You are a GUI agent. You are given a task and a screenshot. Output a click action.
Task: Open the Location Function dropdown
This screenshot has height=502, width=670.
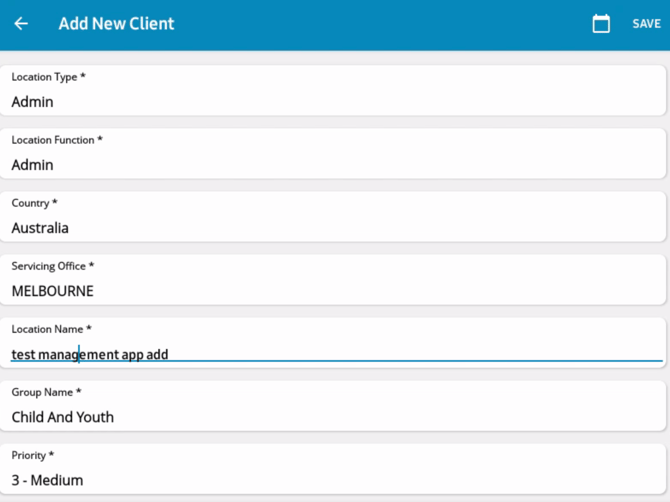click(x=333, y=153)
